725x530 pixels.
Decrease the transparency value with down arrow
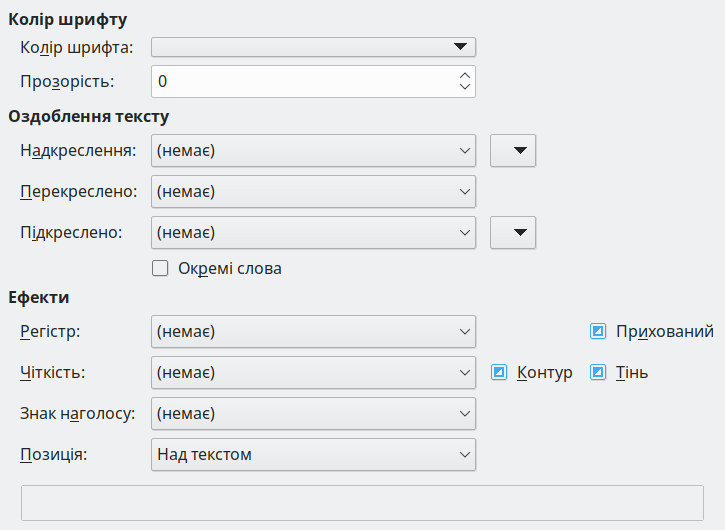pyautogui.click(x=464, y=87)
